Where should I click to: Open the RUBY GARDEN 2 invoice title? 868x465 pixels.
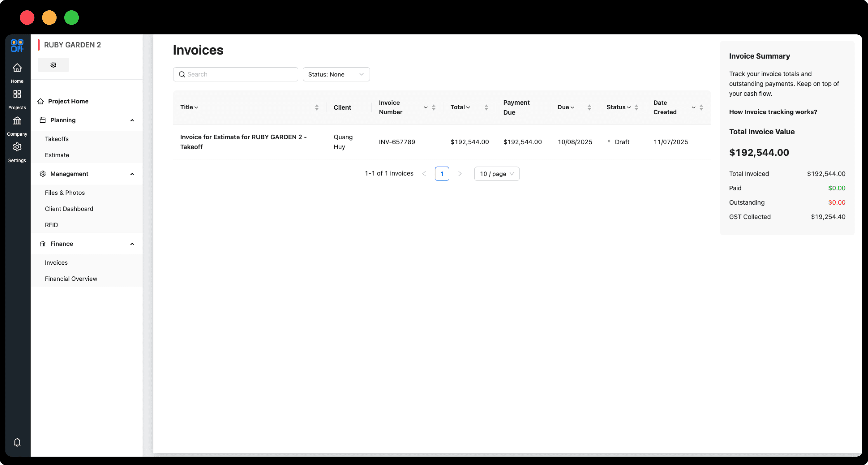coord(243,142)
